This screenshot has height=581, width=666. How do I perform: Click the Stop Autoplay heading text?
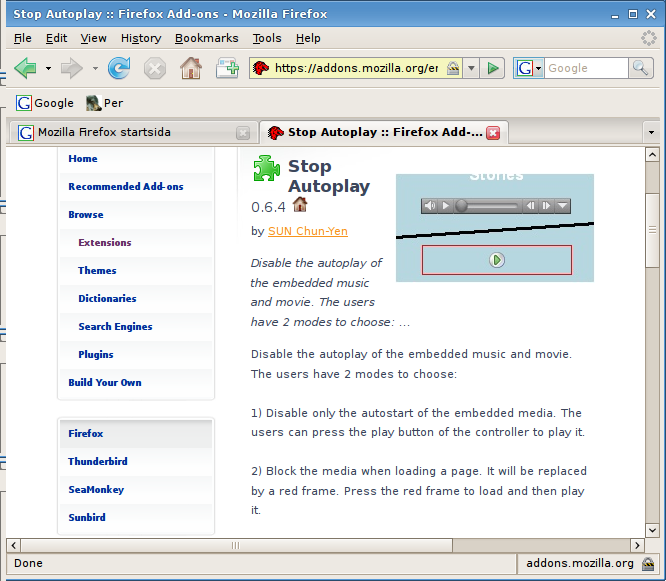tap(329, 176)
